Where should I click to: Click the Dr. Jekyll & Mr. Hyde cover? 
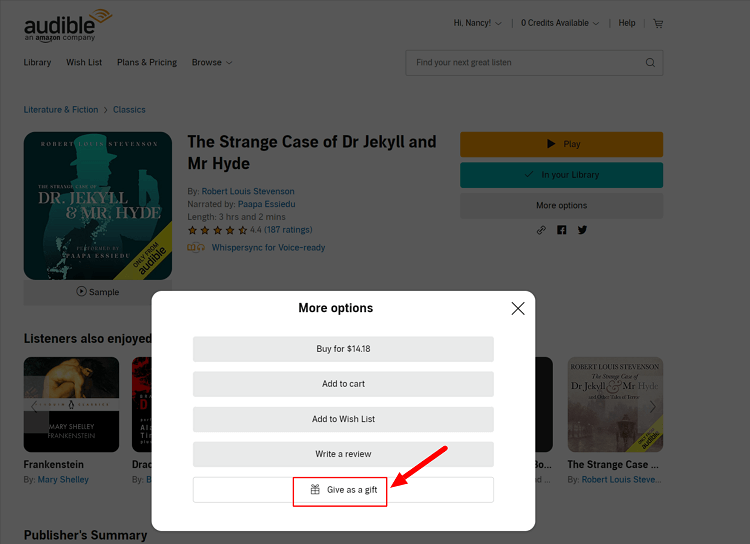point(98,206)
